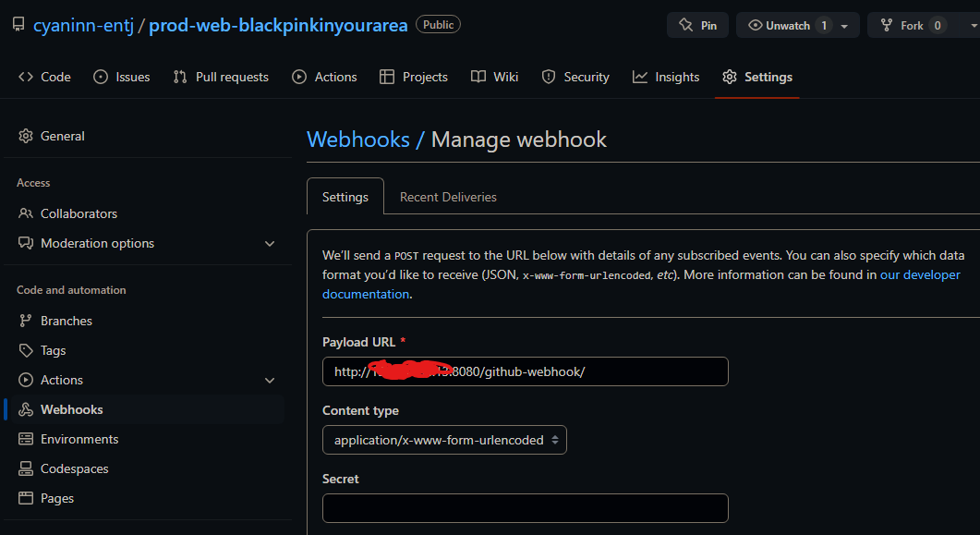
Task: Click the Projects table icon
Action: tap(387, 77)
